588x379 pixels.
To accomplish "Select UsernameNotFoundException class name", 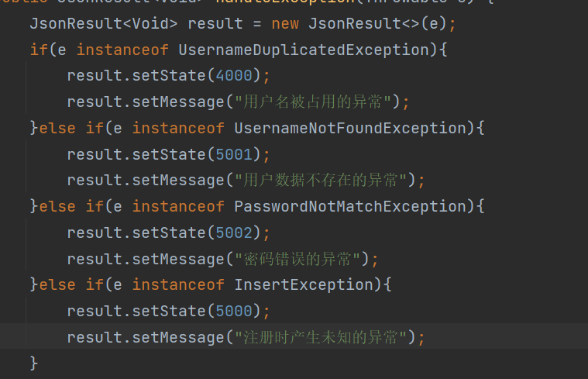I will pos(350,129).
